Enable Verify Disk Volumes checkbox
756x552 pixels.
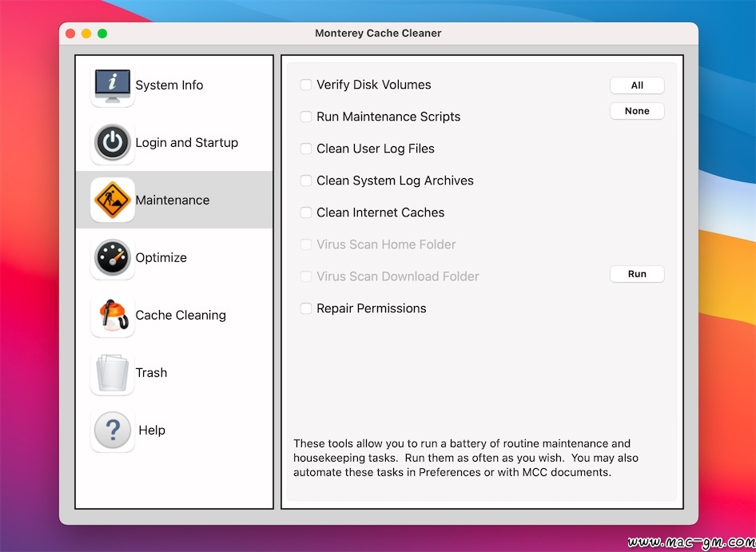[306, 85]
